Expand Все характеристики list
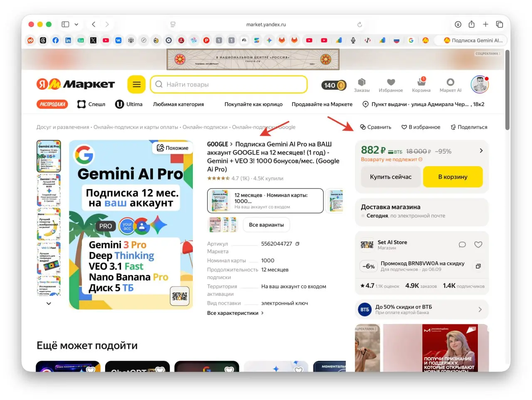This screenshot has width=532, height=400. [235, 313]
